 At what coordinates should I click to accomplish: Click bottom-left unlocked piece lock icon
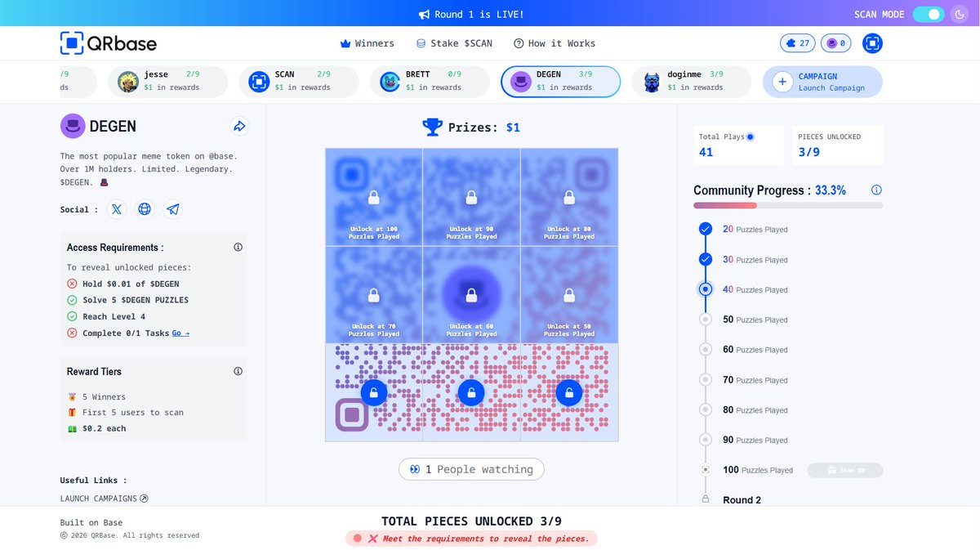point(374,393)
